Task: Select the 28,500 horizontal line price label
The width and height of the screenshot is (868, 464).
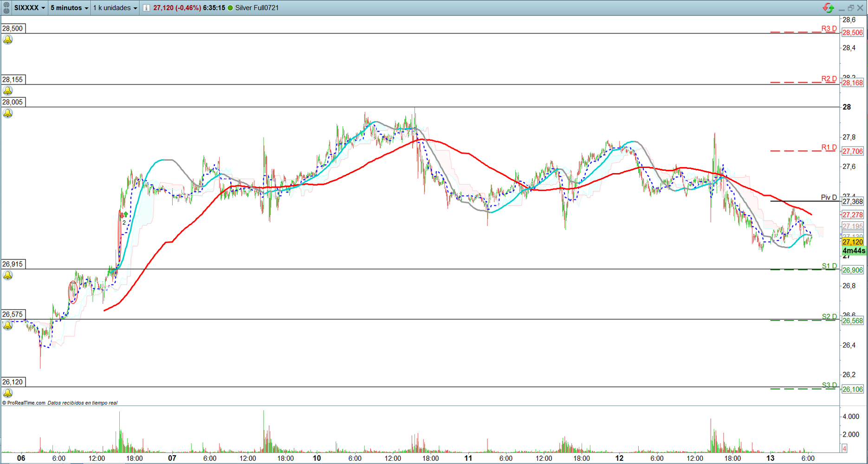Action: [13, 28]
